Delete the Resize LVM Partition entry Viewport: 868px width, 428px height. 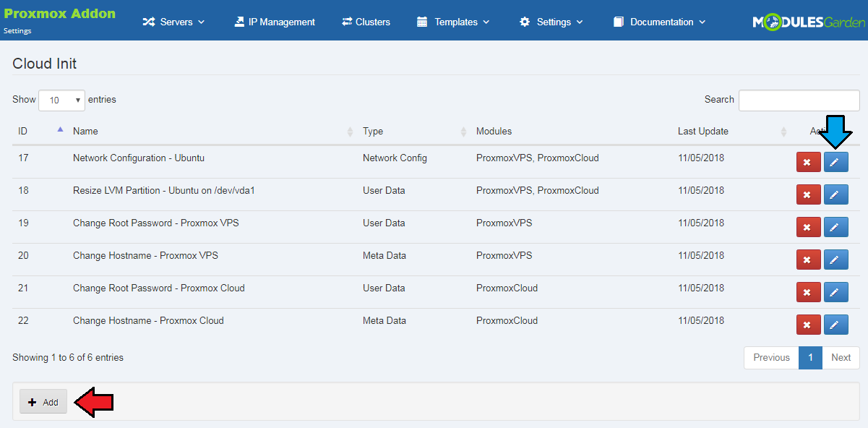[x=807, y=194]
